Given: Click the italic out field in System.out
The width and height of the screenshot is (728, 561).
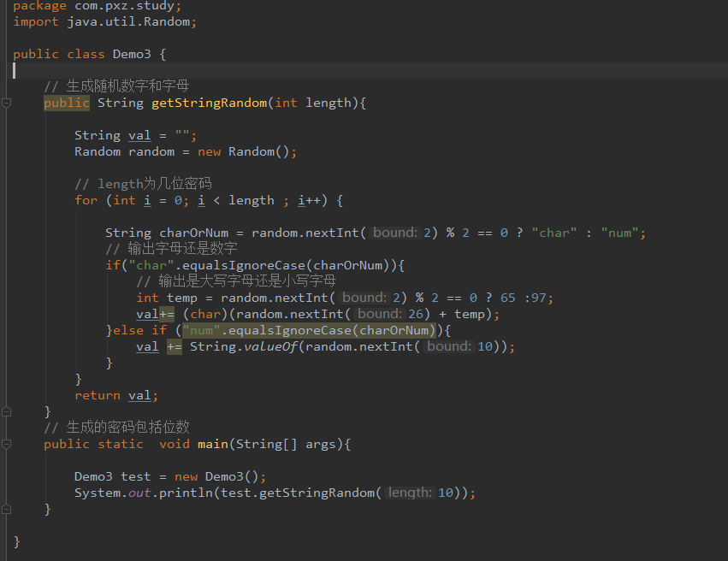Looking at the screenshot, I should 139,493.
